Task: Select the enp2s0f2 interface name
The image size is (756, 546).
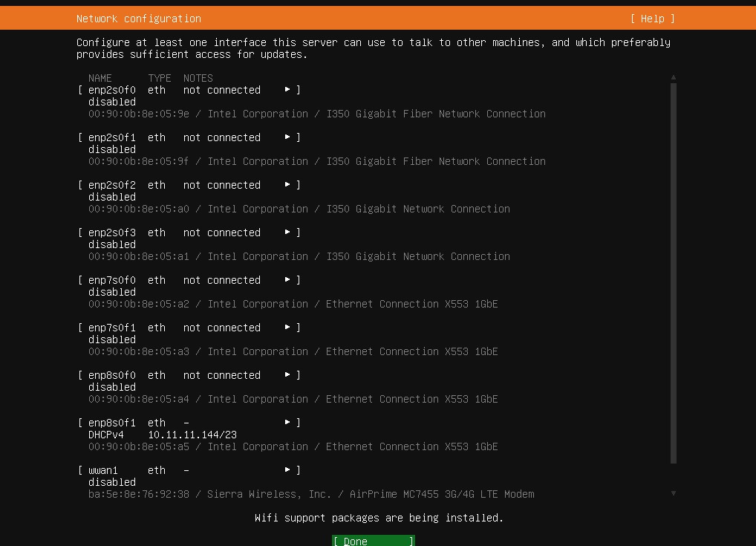Action: click(112, 185)
